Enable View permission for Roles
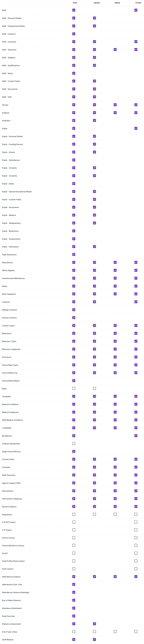The width and height of the screenshot is (144, 644). [x=74, y=388]
